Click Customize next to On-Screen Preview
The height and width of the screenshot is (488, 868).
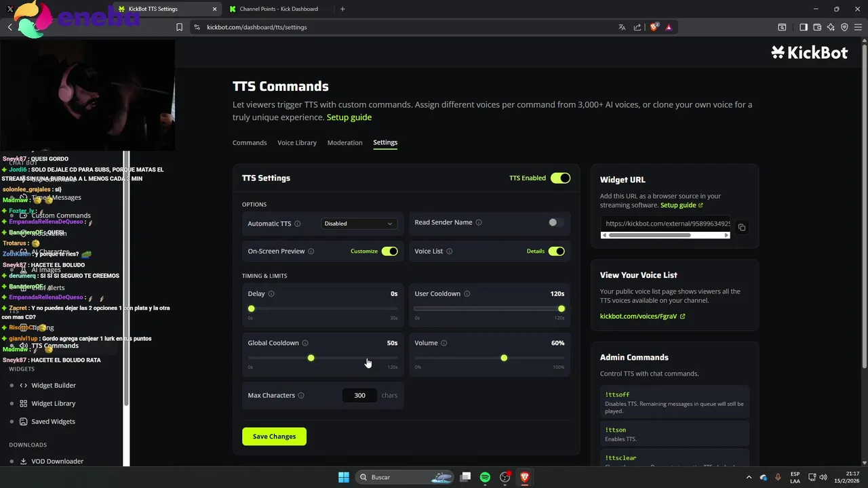click(x=364, y=251)
